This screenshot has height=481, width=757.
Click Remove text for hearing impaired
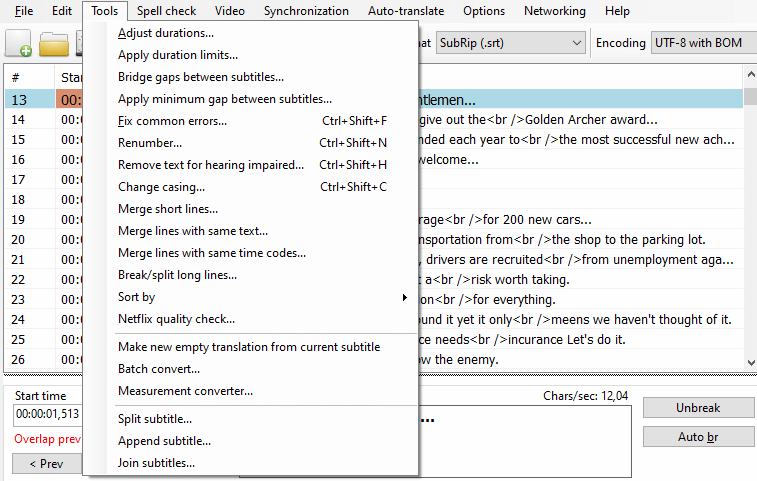[x=211, y=165]
